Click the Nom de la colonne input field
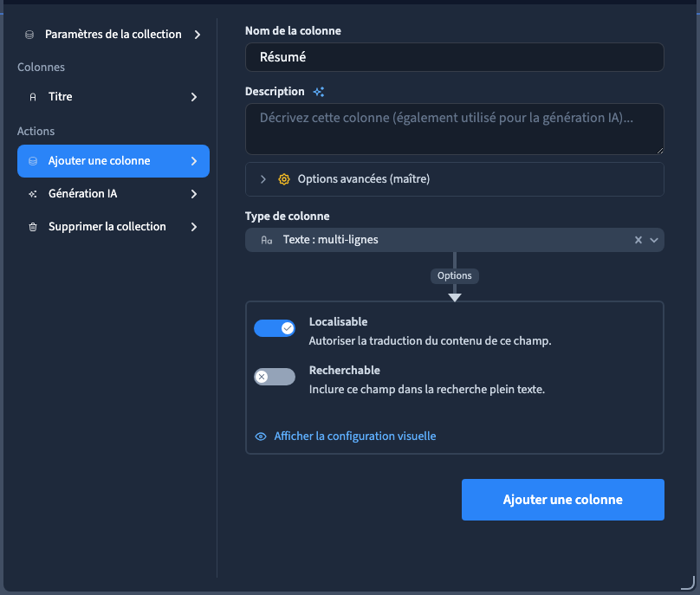Image resolution: width=700 pixels, height=595 pixels. 455,57
